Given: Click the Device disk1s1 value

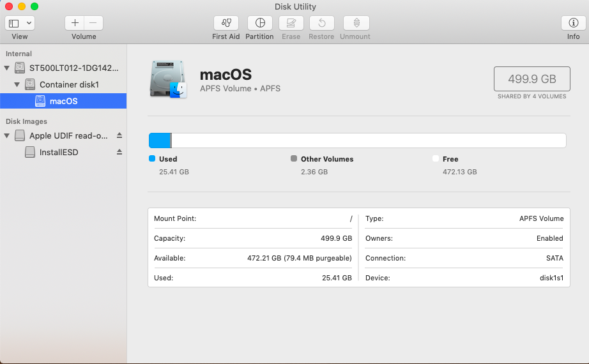Looking at the screenshot, I should 552,278.
